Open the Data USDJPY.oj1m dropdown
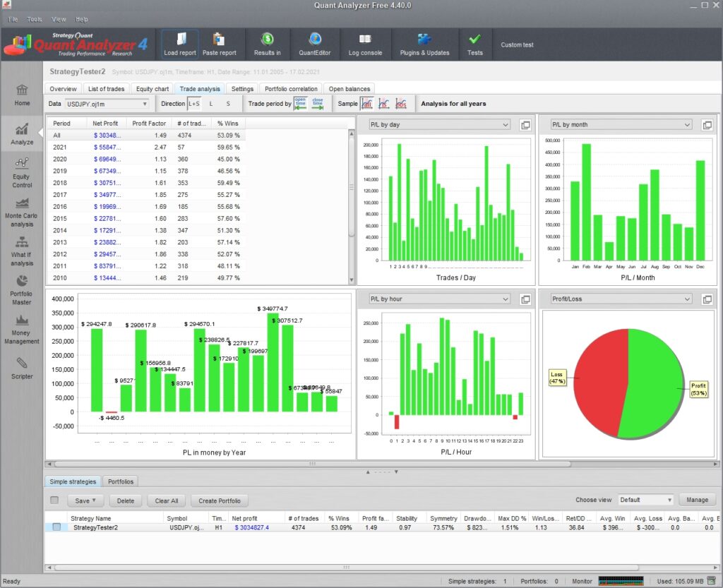 107,104
